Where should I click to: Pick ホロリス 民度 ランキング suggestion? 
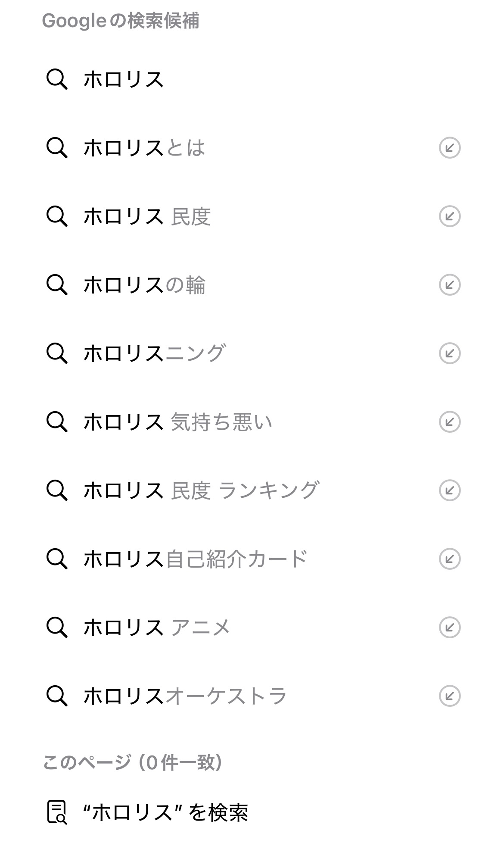click(201, 490)
